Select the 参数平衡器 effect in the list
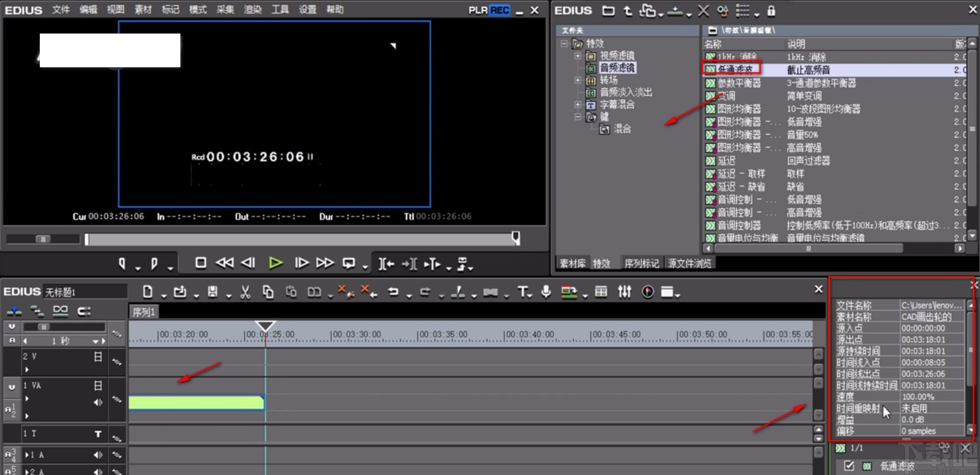The height and width of the screenshot is (475, 980). (739, 83)
